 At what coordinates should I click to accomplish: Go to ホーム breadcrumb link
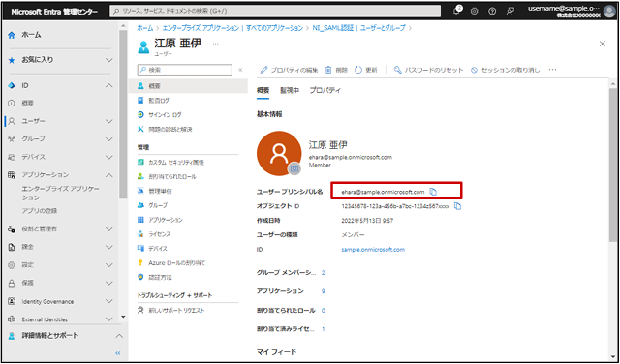click(x=144, y=28)
